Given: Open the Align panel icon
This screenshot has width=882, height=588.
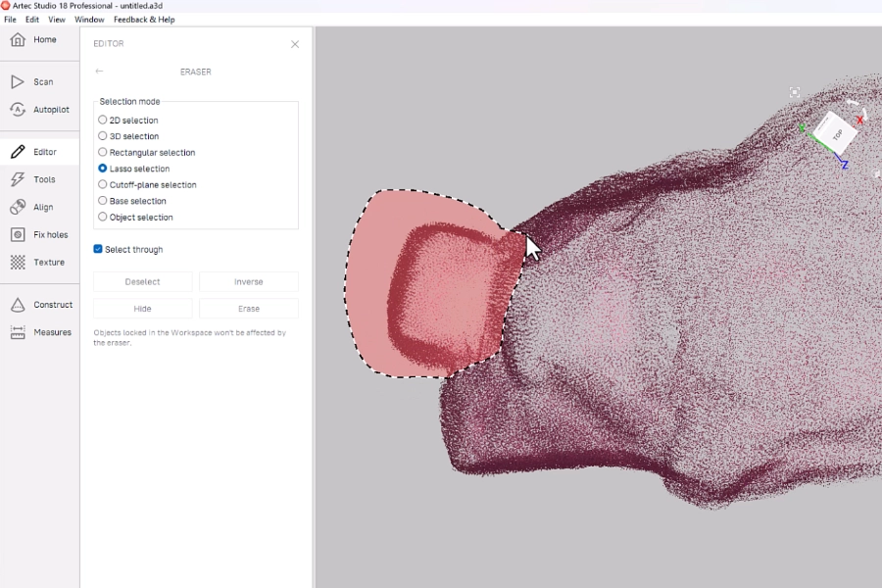Looking at the screenshot, I should pyautogui.click(x=18, y=207).
